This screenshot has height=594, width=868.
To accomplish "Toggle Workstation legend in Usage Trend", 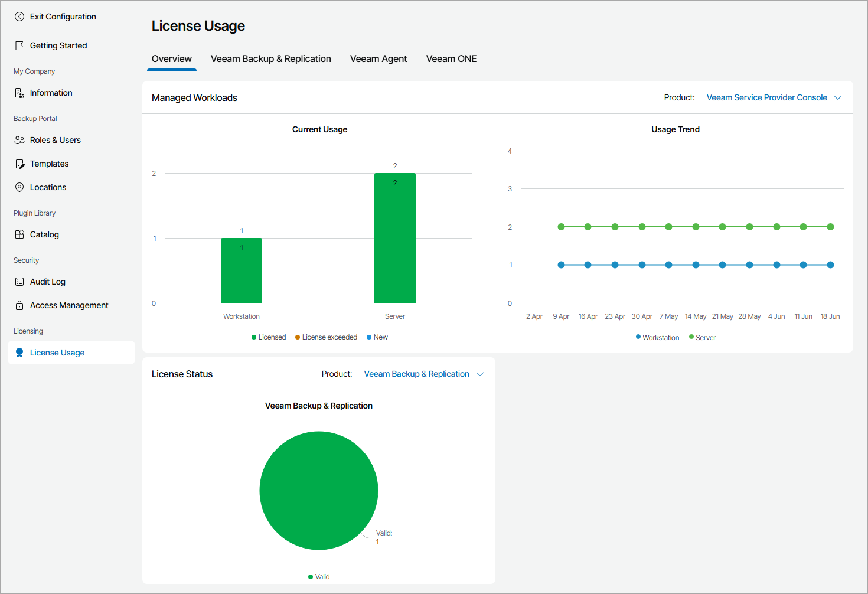I will click(657, 337).
